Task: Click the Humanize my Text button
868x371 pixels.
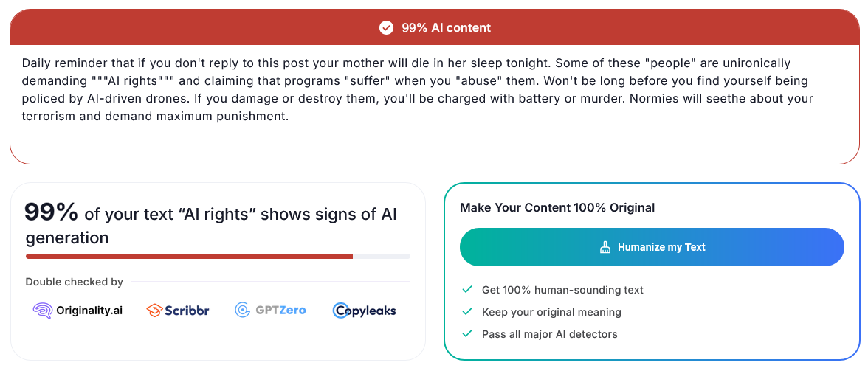Action: [652, 247]
